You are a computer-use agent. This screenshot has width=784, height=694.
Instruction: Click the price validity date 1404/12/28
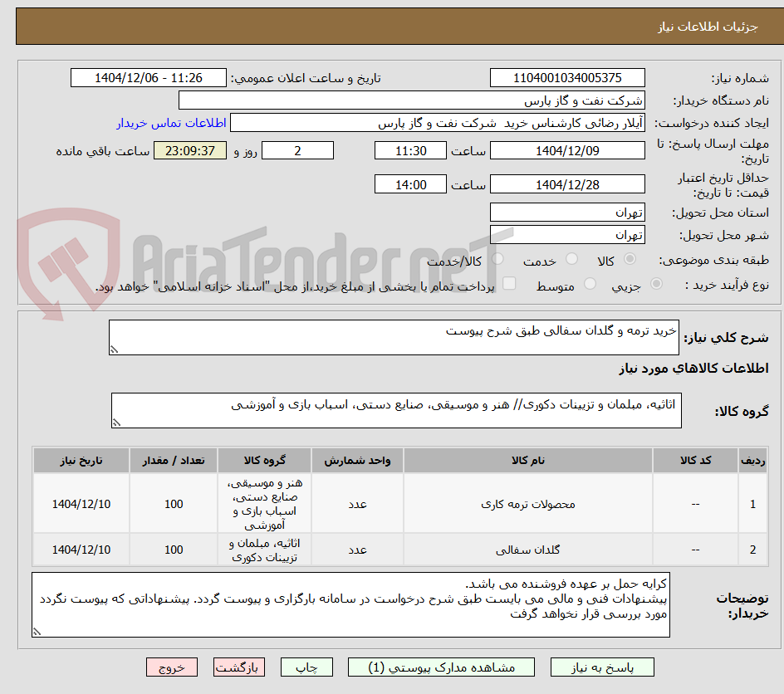click(567, 184)
